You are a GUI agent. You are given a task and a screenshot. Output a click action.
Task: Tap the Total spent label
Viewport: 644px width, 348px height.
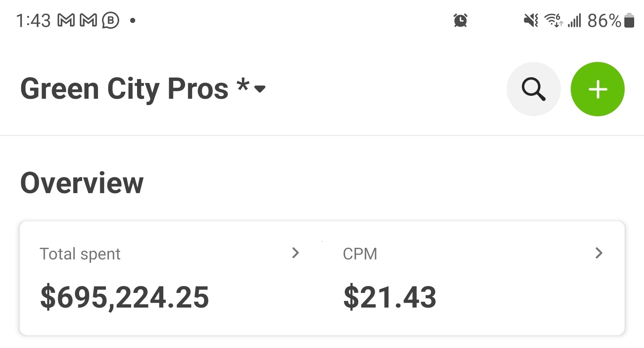tap(80, 254)
